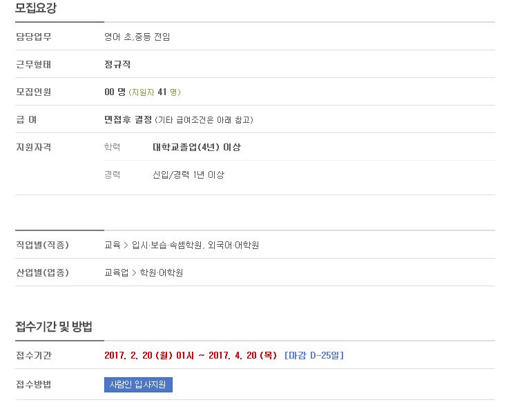Click 신입/경력 1년 이상 experience text
This screenshot has width=513, height=420.
pyautogui.click(x=188, y=175)
